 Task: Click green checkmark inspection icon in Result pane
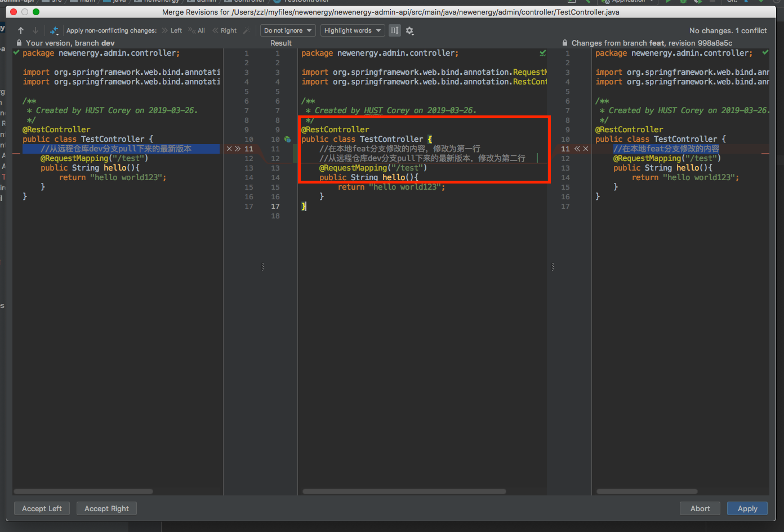(x=542, y=53)
